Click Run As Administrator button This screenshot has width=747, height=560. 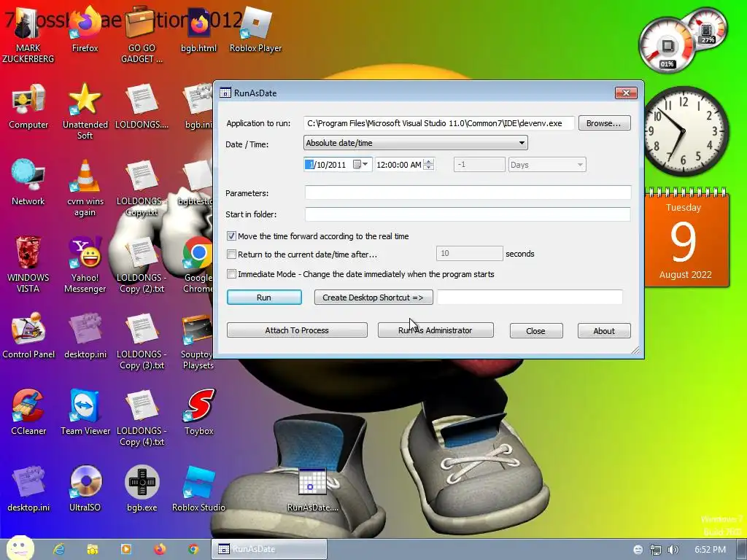click(x=436, y=330)
